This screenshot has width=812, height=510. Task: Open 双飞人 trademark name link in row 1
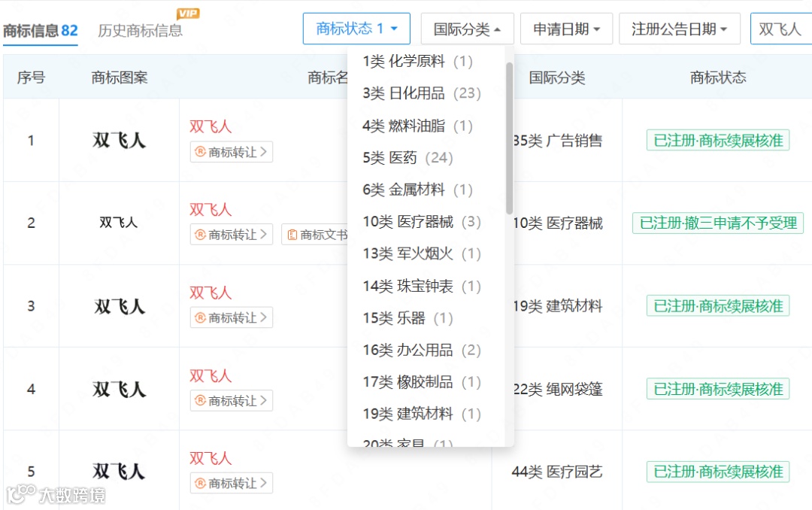point(211,126)
